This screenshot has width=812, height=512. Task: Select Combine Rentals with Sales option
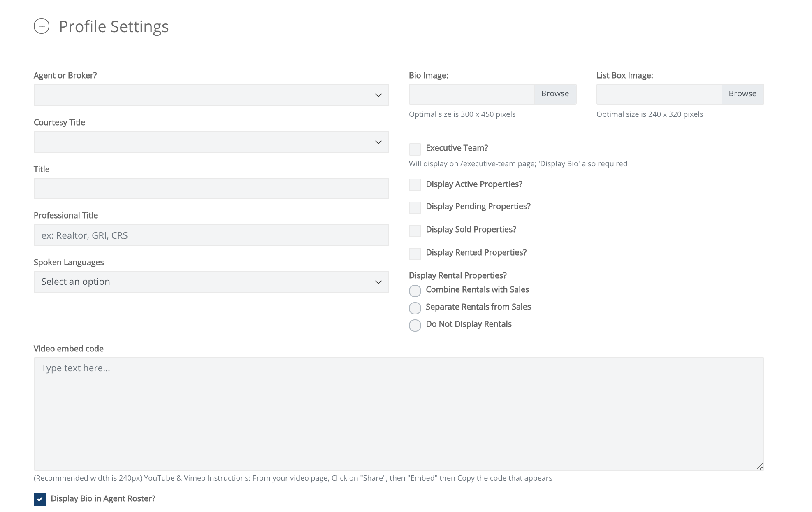415,290
